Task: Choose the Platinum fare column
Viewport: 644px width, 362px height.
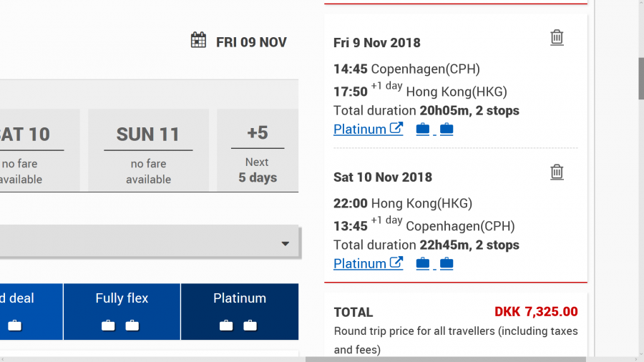Action: click(239, 311)
